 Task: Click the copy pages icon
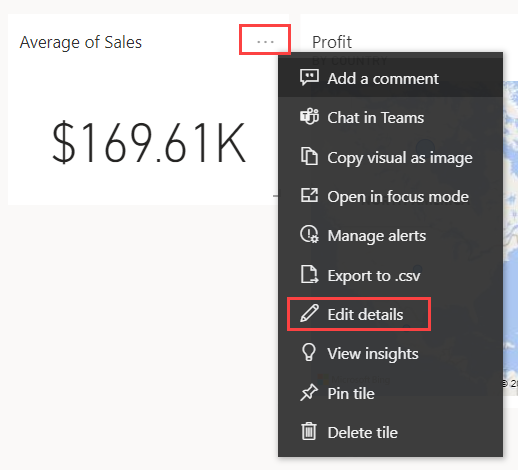click(309, 156)
